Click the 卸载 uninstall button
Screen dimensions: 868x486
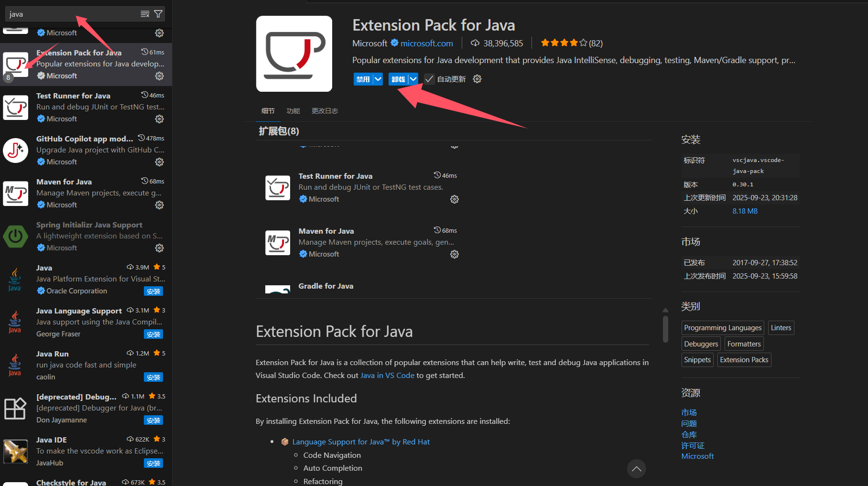click(398, 79)
